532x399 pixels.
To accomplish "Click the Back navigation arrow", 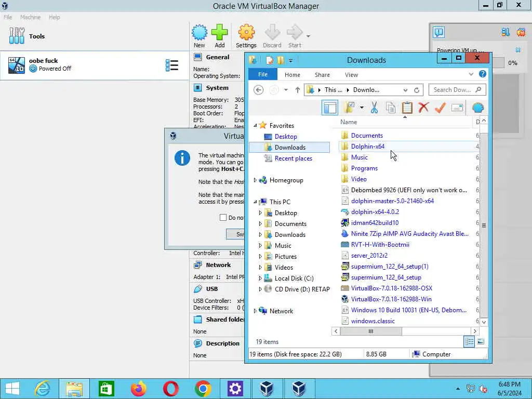I will pyautogui.click(x=259, y=90).
